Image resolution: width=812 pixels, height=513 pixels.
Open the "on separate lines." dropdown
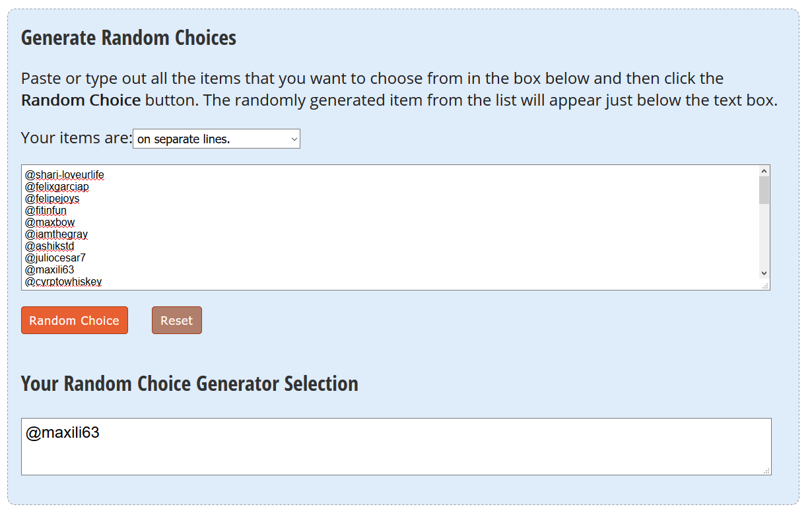click(216, 139)
